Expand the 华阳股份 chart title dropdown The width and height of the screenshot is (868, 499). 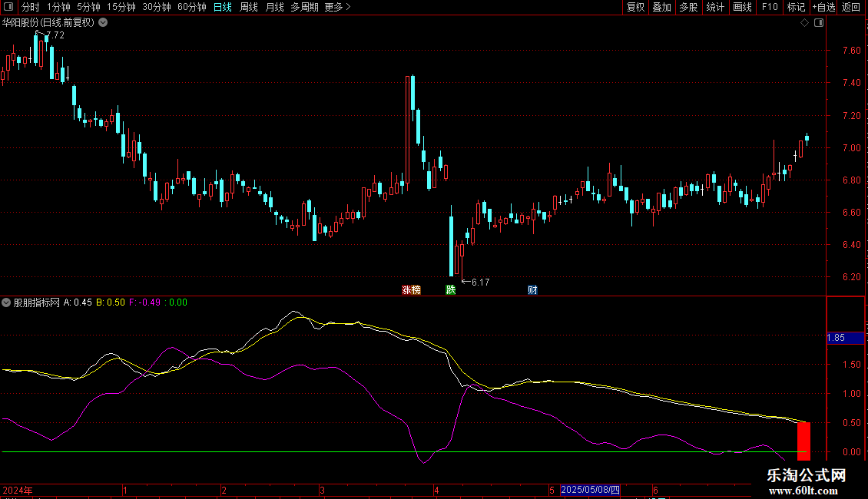[103, 22]
